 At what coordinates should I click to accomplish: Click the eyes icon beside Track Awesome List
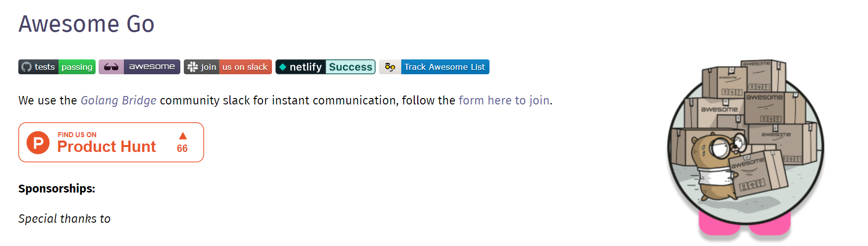coord(390,67)
